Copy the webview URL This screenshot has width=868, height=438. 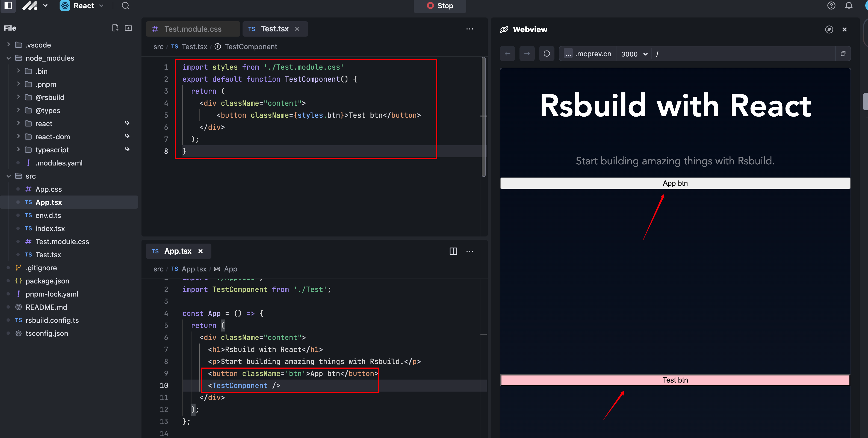tap(843, 54)
